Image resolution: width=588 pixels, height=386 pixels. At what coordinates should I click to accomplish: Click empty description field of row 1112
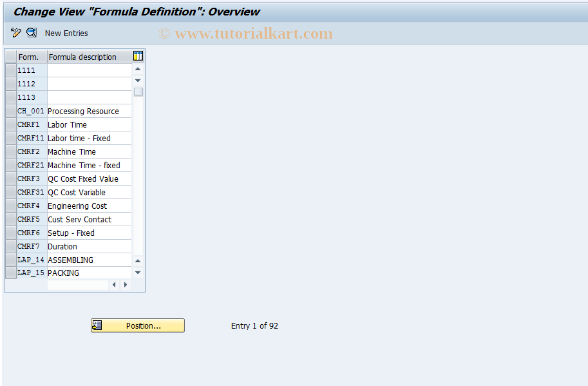tap(90, 84)
